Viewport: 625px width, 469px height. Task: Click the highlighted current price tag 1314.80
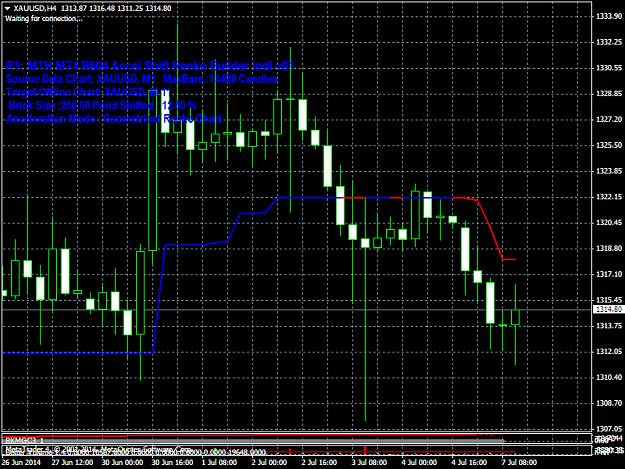608,310
